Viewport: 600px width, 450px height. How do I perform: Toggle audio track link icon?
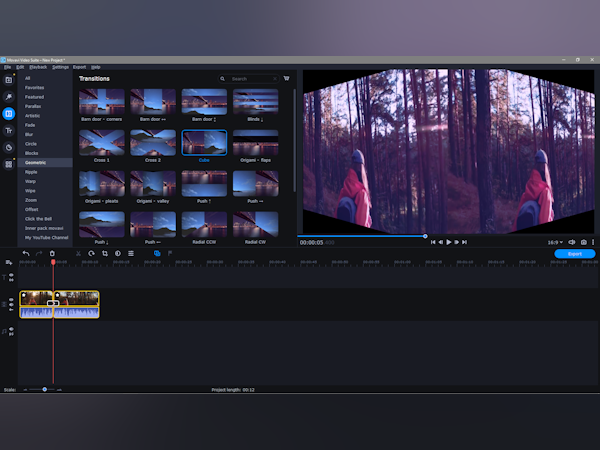11,334
